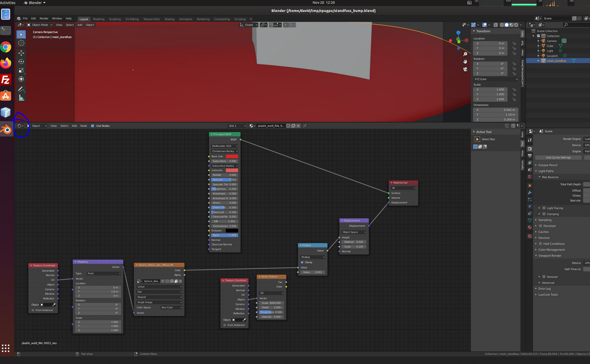Click the pin icon in node editor header
The width and height of the screenshot is (590, 364).
click(305, 126)
